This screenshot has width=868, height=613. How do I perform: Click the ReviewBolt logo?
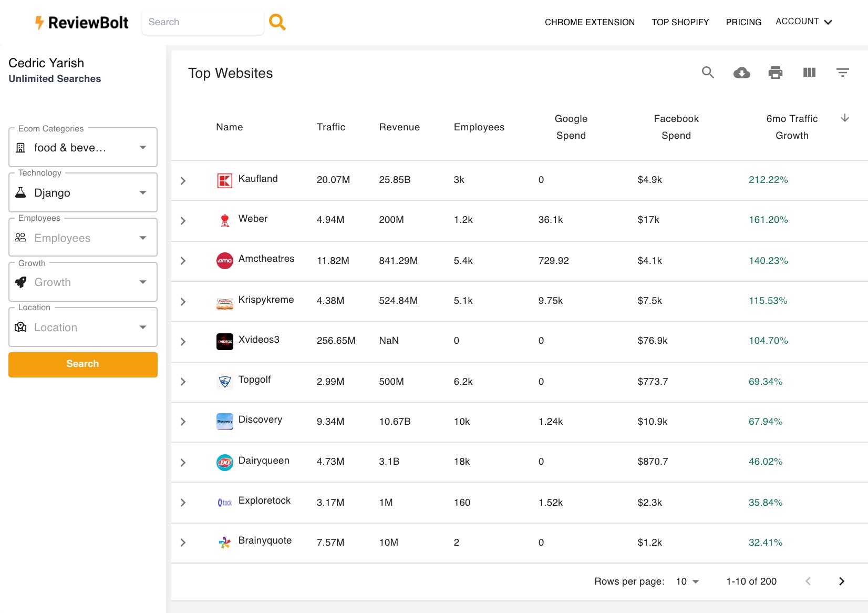[x=81, y=23]
